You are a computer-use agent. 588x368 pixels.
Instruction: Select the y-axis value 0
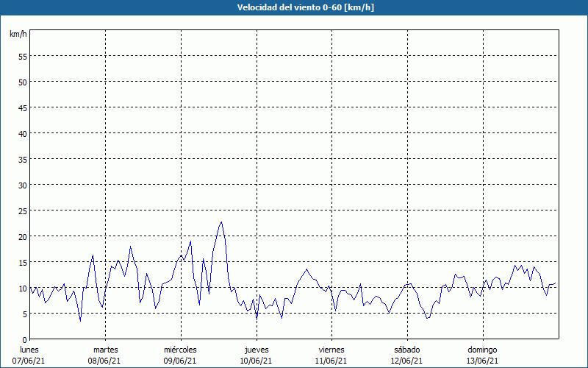pyautogui.click(x=25, y=340)
